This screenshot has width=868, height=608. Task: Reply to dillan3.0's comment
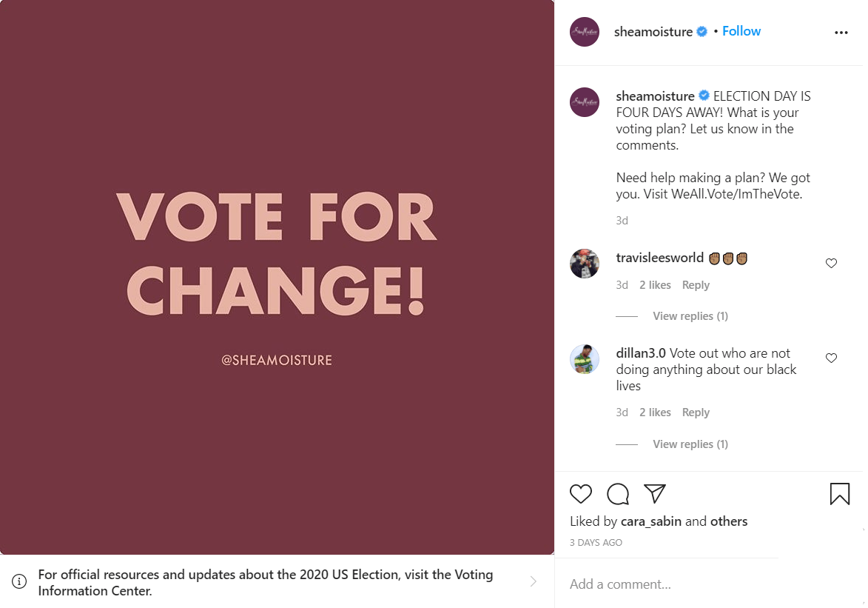696,412
